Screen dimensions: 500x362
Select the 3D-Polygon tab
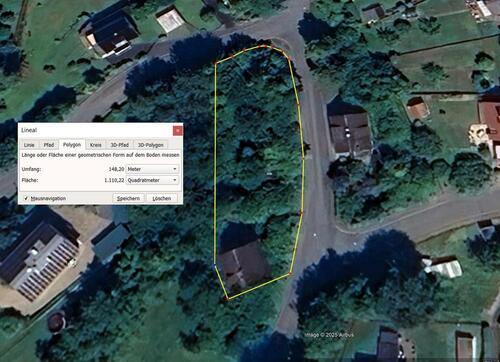click(x=151, y=145)
